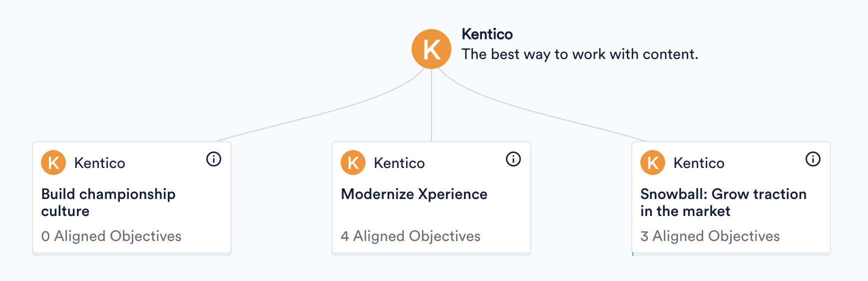Click progress bar under Snowball card
The width and height of the screenshot is (868, 281).
click(731, 254)
